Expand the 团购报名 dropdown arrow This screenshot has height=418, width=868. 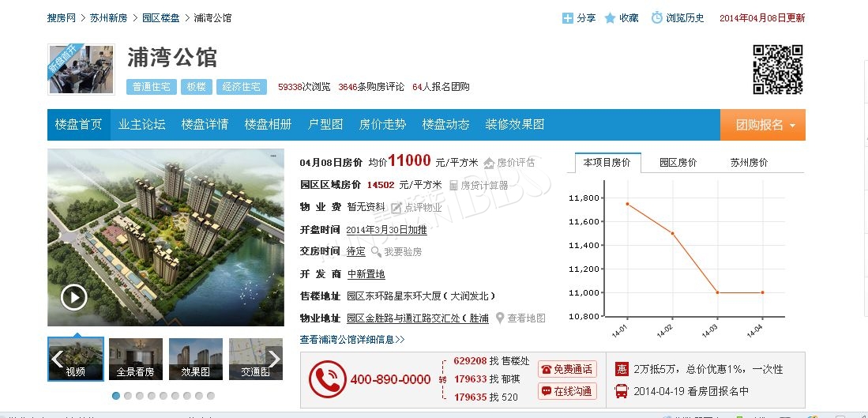(792, 125)
